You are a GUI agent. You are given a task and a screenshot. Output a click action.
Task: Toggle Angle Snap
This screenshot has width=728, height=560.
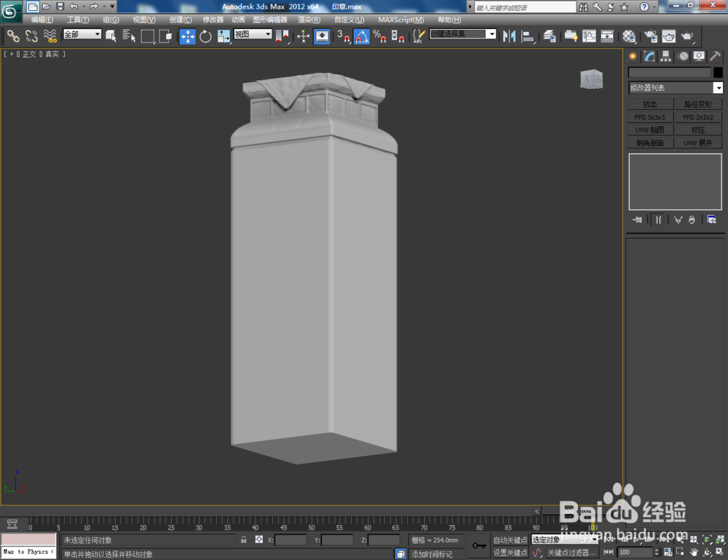[x=362, y=36]
